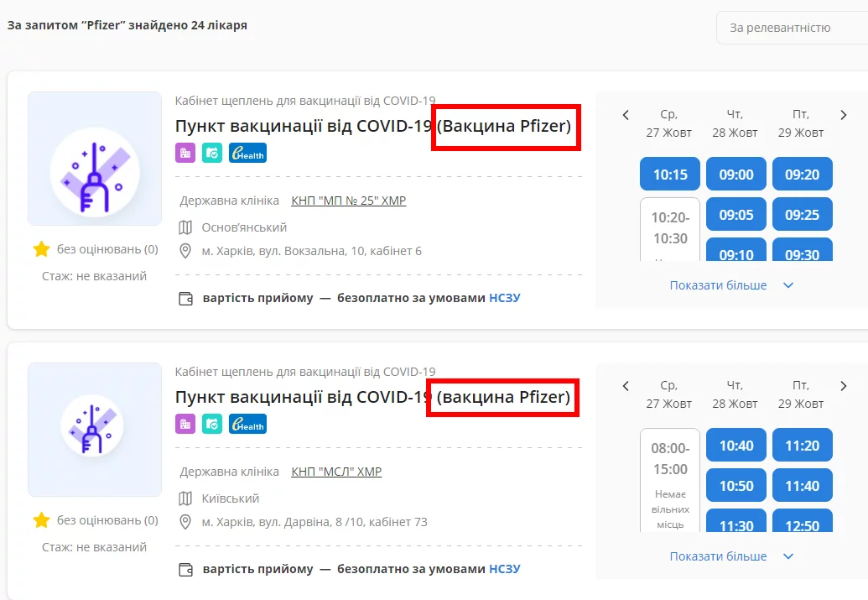Click eHealth badge in the КНП МСЛ card

[247, 424]
